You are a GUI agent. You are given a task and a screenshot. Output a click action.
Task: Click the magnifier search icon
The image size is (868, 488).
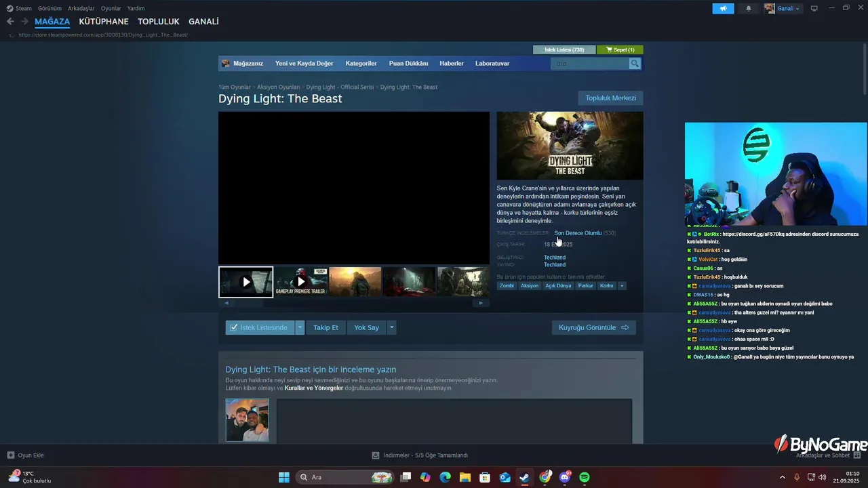point(635,64)
